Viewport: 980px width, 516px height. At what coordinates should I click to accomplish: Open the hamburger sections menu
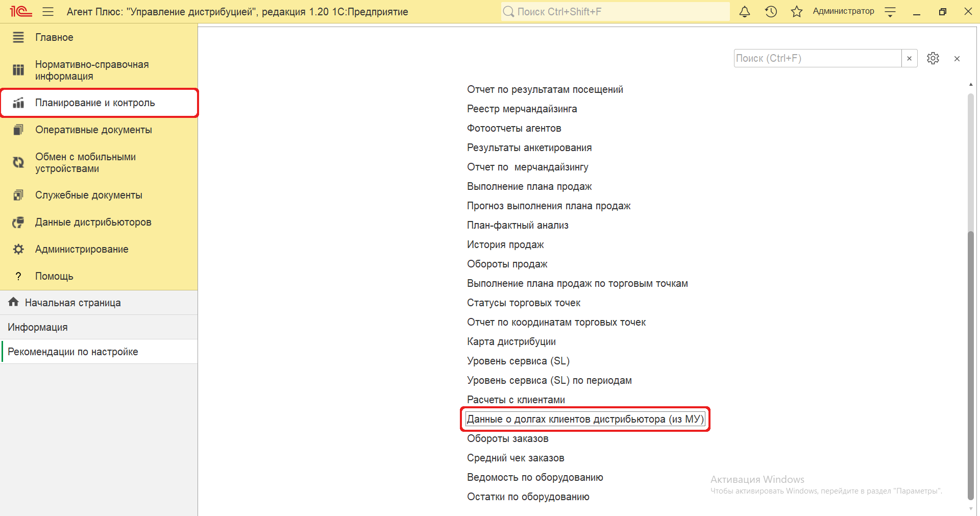pyautogui.click(x=48, y=11)
